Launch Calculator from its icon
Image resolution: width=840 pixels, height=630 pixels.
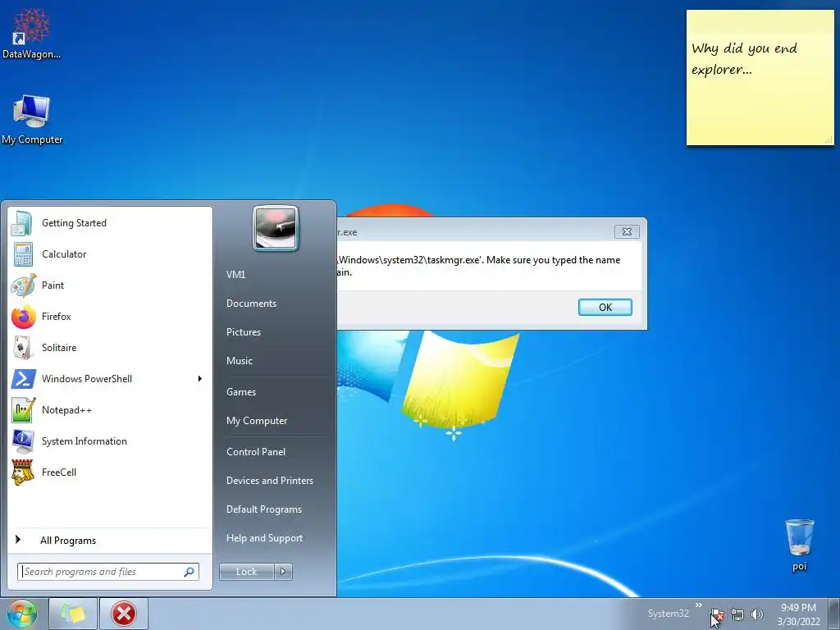coord(23,254)
